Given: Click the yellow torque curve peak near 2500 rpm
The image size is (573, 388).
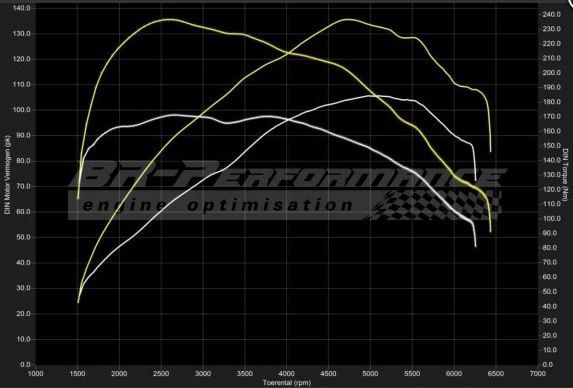Looking at the screenshot, I should pyautogui.click(x=169, y=19).
